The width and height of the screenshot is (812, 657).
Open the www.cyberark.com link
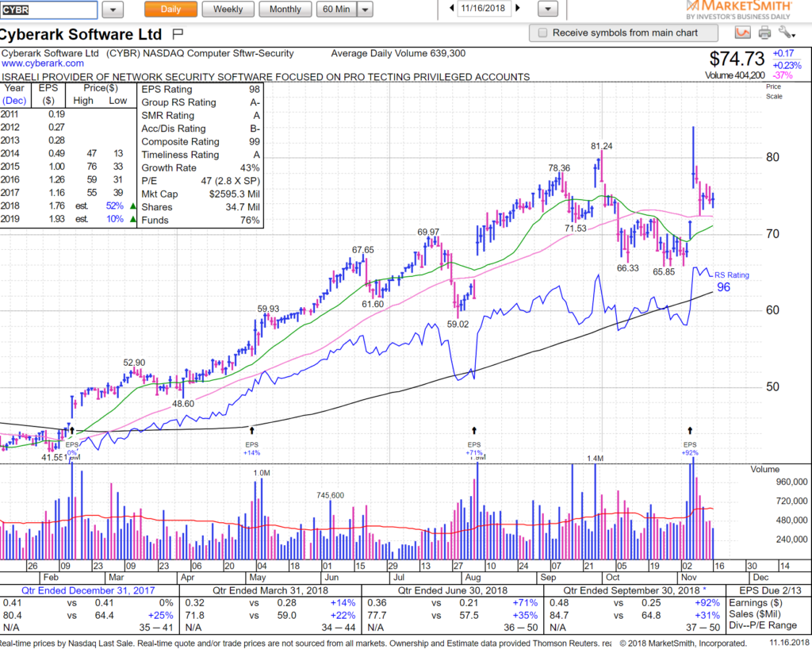(x=43, y=63)
